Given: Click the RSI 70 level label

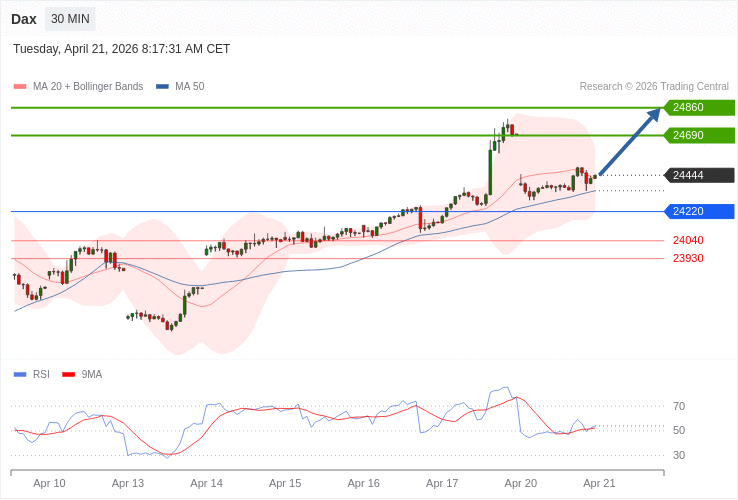Looking at the screenshot, I should pyautogui.click(x=679, y=406).
